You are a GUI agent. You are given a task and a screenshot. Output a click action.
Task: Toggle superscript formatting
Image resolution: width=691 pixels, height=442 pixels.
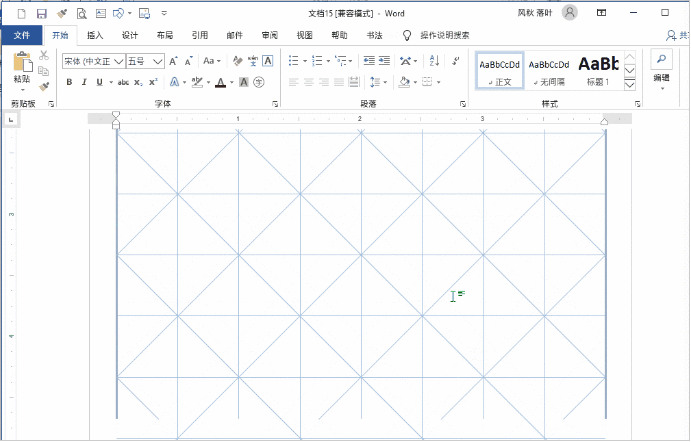pyautogui.click(x=153, y=82)
